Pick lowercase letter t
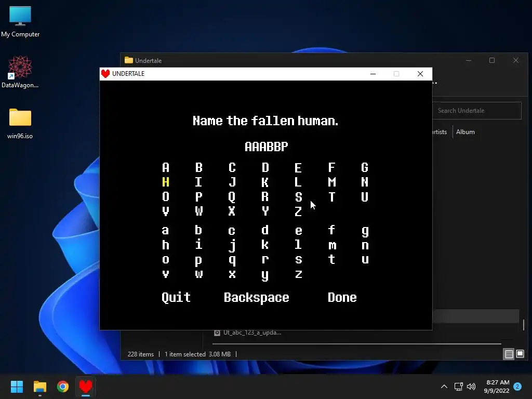 pyautogui.click(x=331, y=259)
